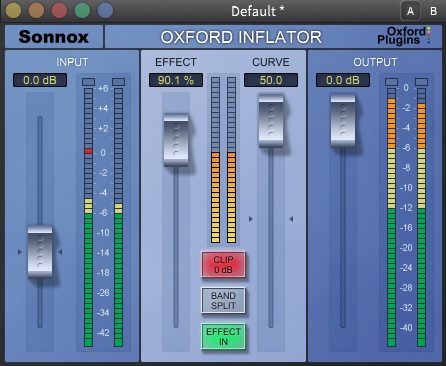The height and width of the screenshot is (366, 446).
Task: Select the INPUT 0.0 dB value field
Action: 40,80
